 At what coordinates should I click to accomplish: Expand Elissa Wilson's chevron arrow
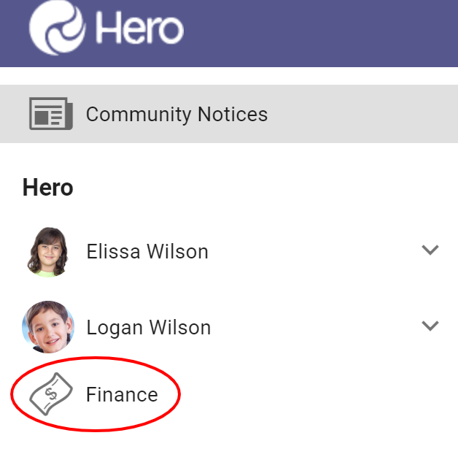coord(430,250)
